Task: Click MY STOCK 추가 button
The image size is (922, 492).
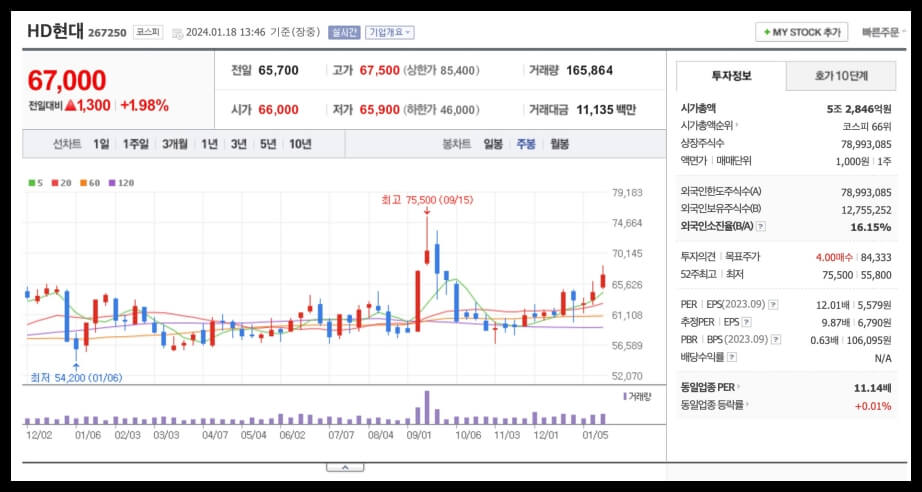Action: pos(801,32)
